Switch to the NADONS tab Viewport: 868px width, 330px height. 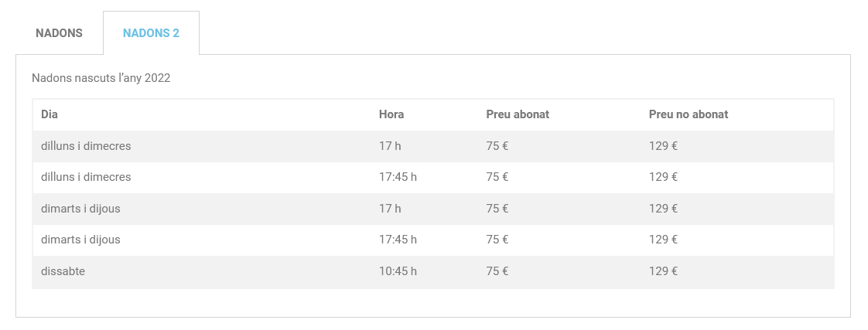pyautogui.click(x=59, y=33)
